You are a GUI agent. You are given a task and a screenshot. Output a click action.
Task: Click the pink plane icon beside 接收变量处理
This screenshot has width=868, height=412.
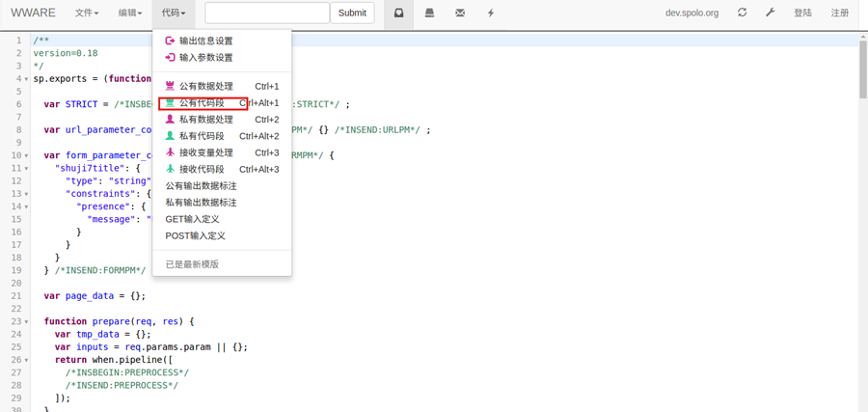click(170, 152)
